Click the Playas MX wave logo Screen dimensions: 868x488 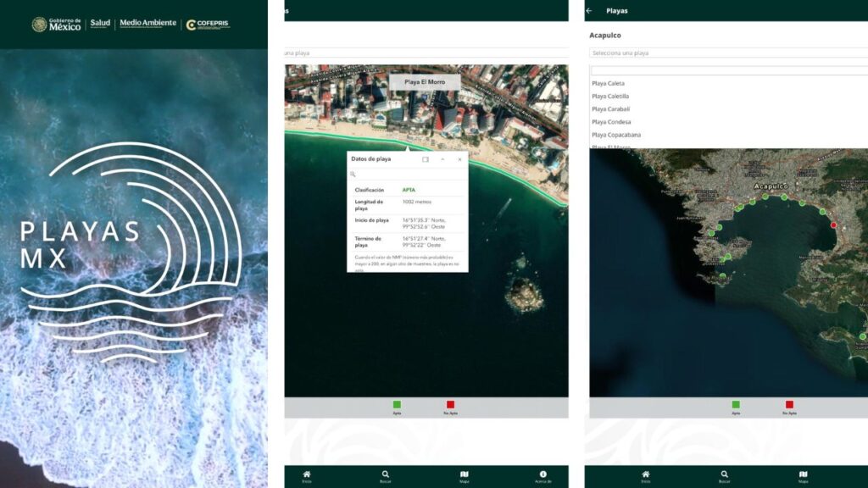131,252
